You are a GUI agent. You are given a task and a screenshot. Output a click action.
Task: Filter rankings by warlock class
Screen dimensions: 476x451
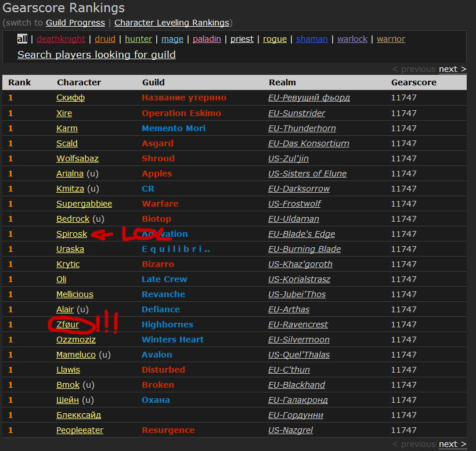(x=352, y=39)
